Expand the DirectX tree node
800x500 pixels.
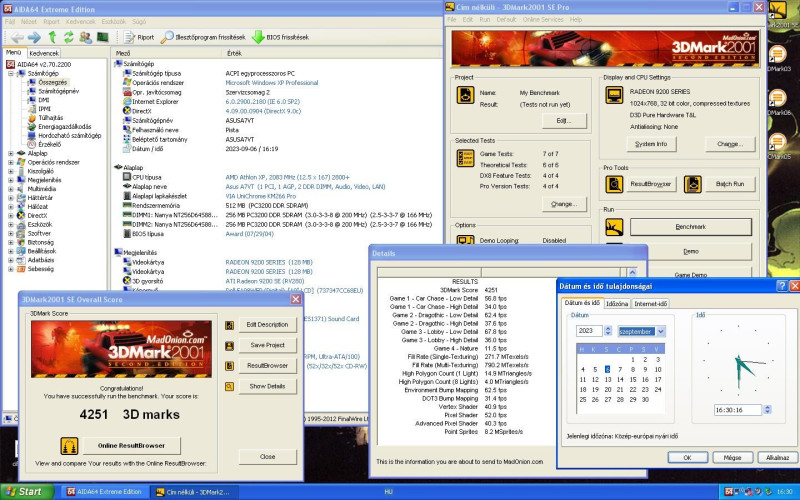tap(11, 216)
